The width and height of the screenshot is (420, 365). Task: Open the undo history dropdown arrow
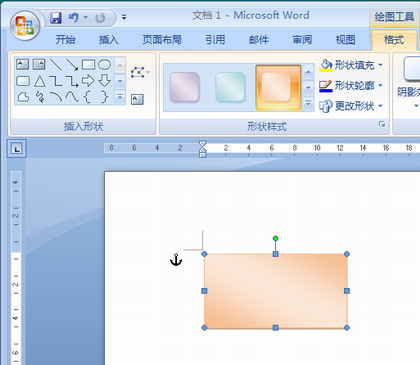click(x=86, y=17)
